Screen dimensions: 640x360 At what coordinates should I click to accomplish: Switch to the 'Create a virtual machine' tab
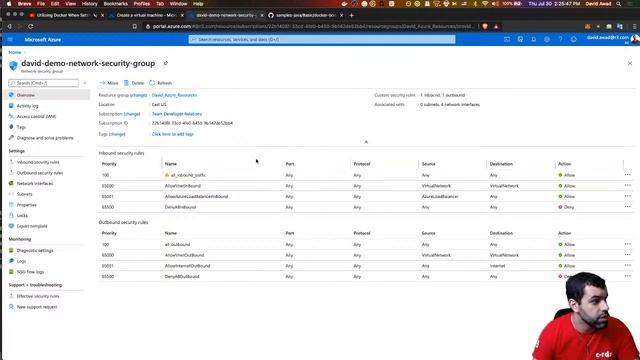[146, 15]
